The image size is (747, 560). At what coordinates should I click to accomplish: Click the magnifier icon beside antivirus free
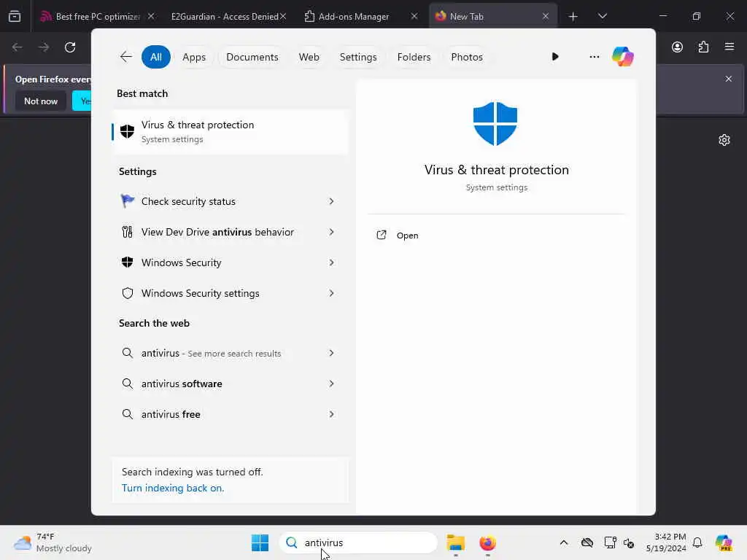[127, 414]
